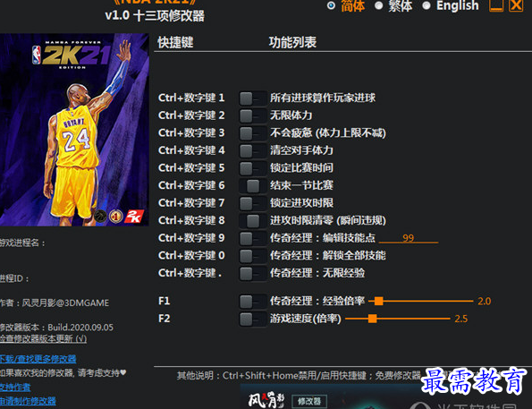Select English language radio button
Screen dimensions: 532x409
coord(426,5)
